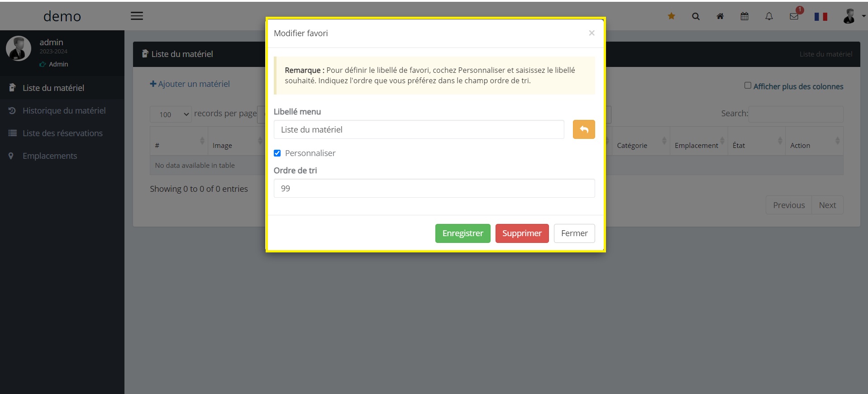Toggle the hamburger menu icon
Image resolution: width=868 pixels, height=394 pixels.
click(x=137, y=16)
